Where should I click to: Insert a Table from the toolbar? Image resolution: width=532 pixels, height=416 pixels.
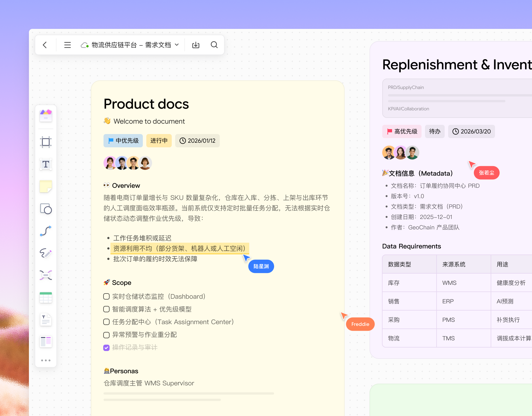[45, 298]
